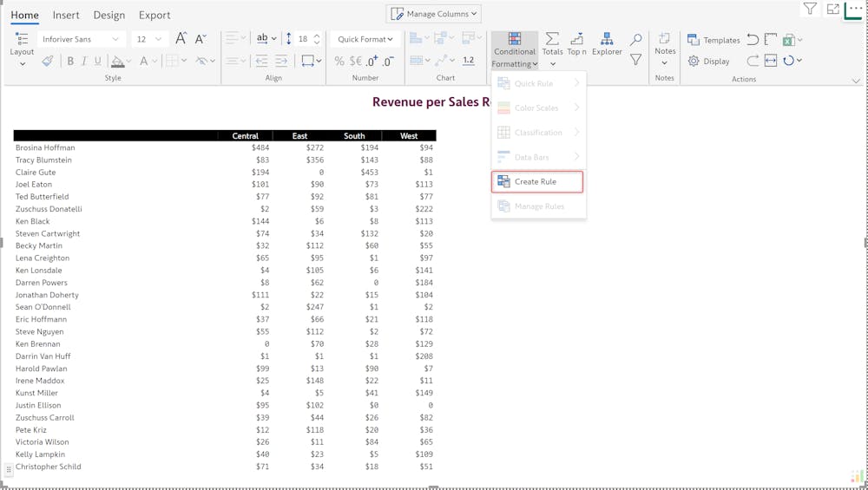Click the fill color bucket swatch
The height and width of the screenshot is (490, 868).
tap(117, 61)
